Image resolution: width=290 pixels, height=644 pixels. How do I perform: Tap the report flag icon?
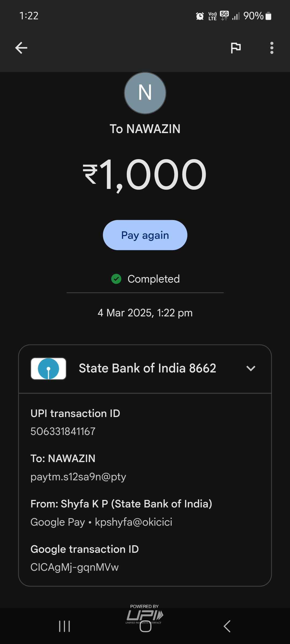tap(236, 48)
